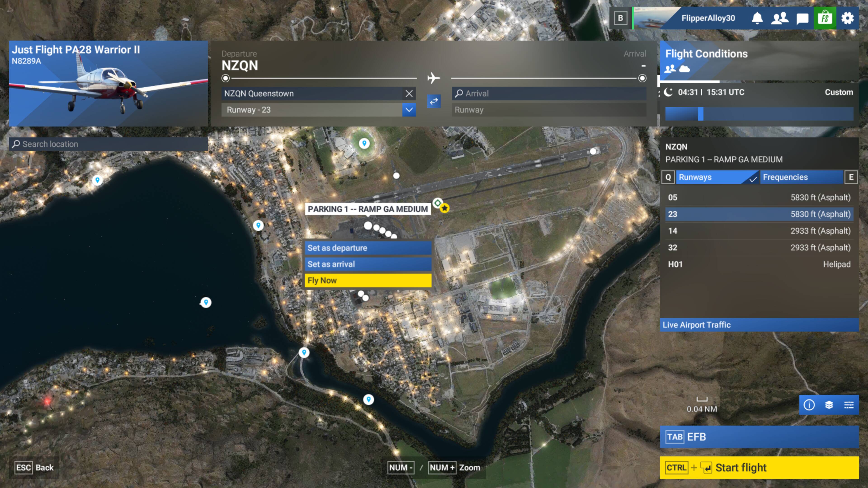This screenshot has height=488, width=868.
Task: Swap departure and arrival airports
Action: 434,101
